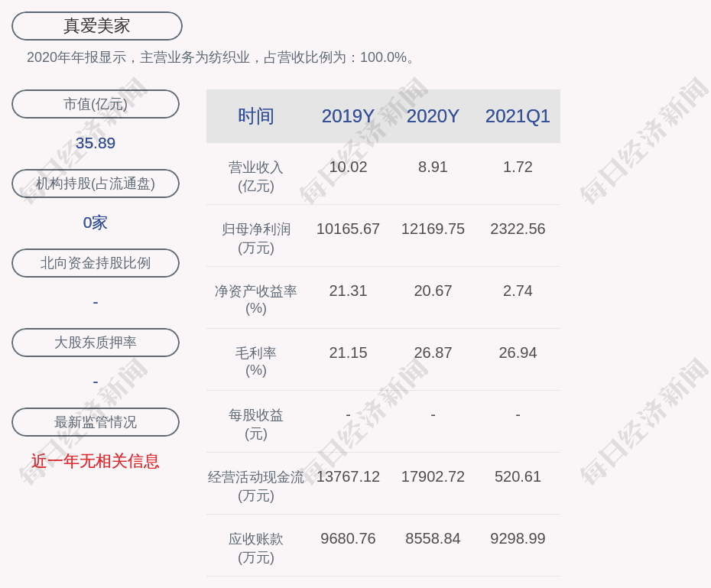Select cash flow value 17902.72
The width and height of the screenshot is (711, 588).
pos(433,476)
